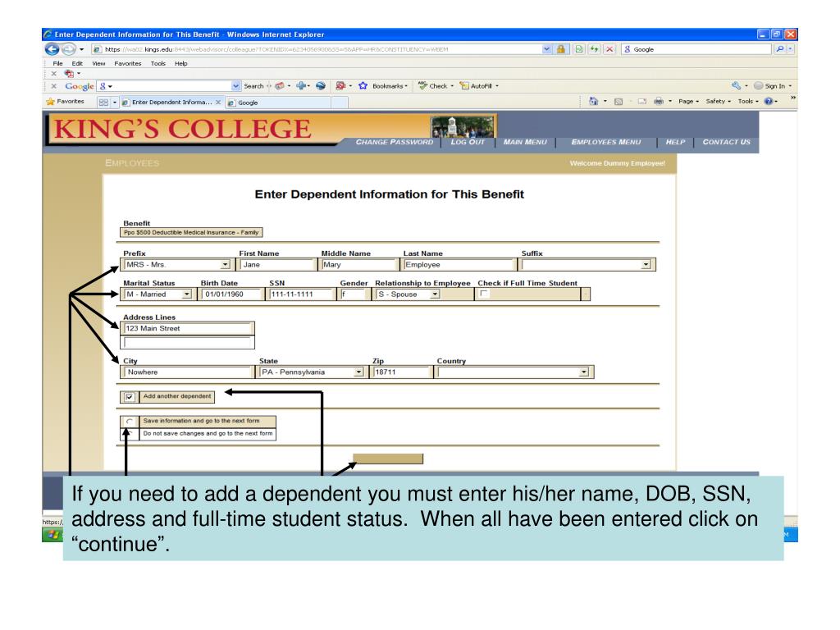
Task: Click the compatibility view icon
Action: [x=578, y=49]
